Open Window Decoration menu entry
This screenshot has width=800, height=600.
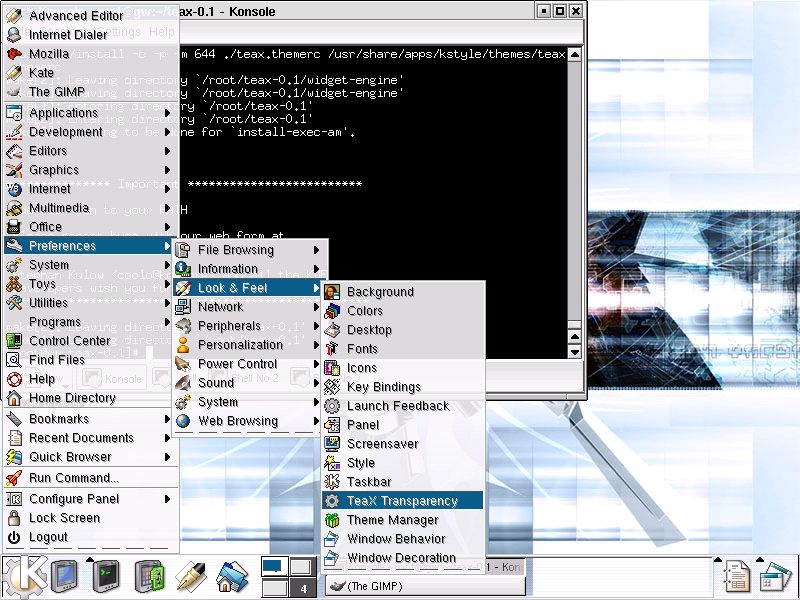point(403,558)
